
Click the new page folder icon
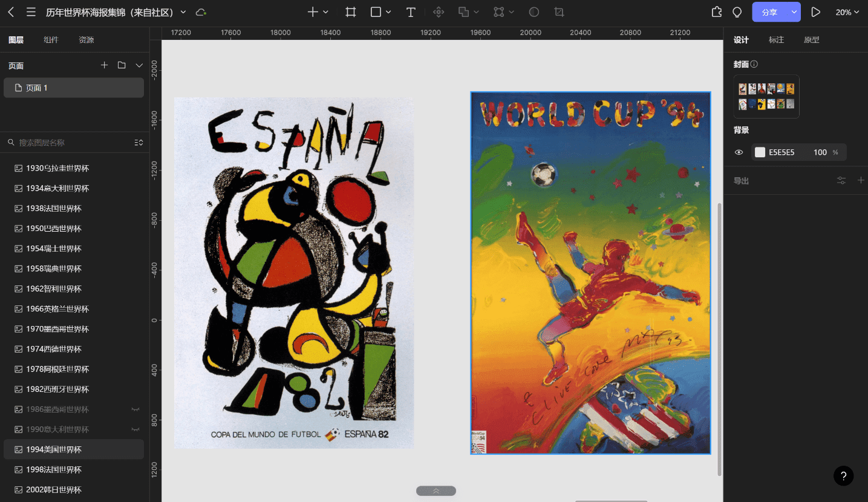(122, 65)
